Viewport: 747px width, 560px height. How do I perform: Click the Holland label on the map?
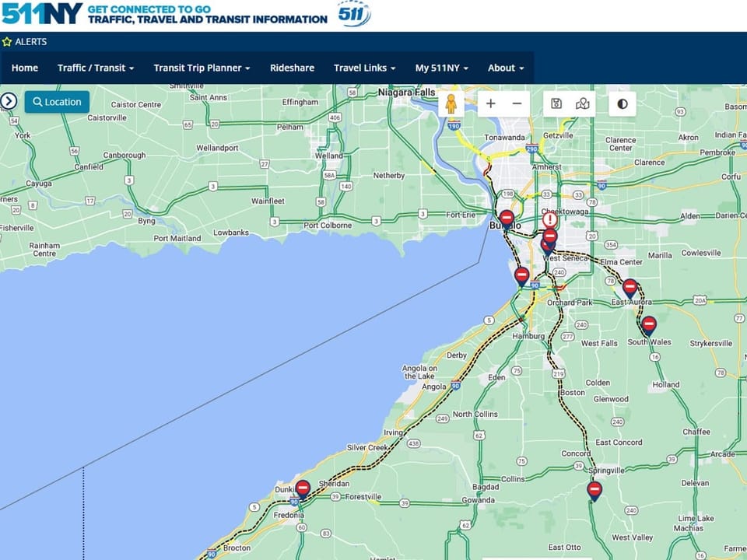(666, 385)
